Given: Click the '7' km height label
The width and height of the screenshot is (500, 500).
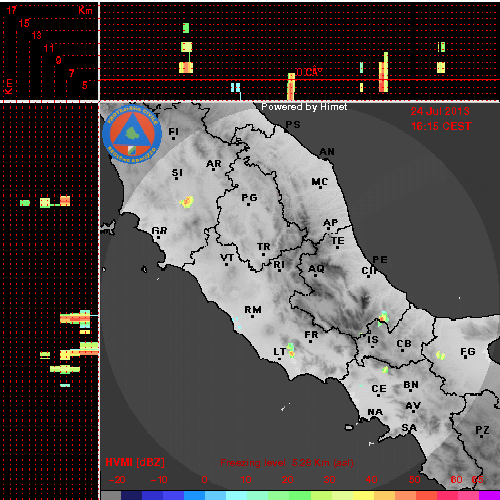Looking at the screenshot, I should 71,73.
